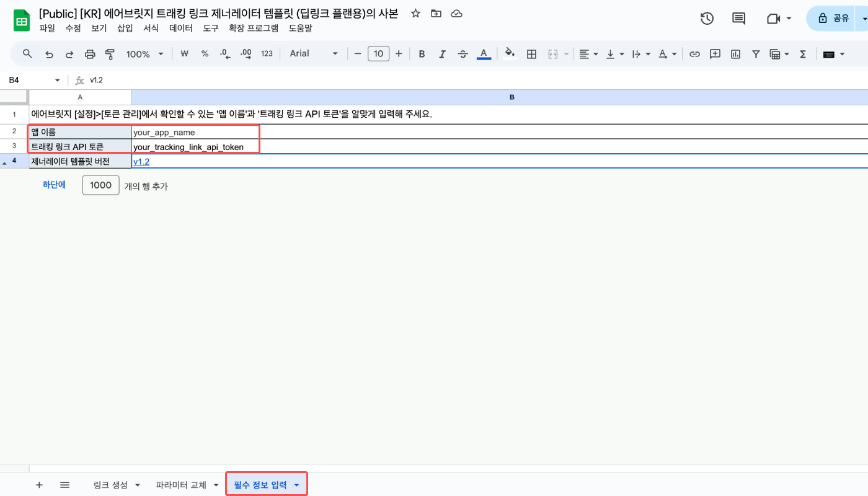Viewport: 868px width, 496px height.
Task: Click the font size field
Action: [x=378, y=54]
